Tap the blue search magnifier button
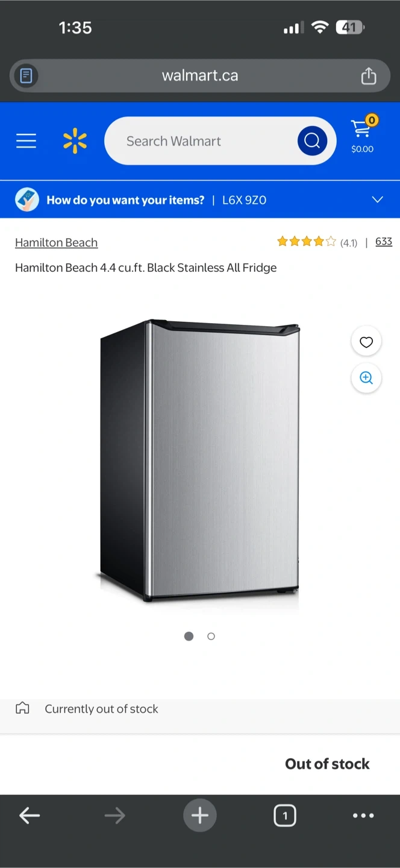This screenshot has width=400, height=868. click(x=312, y=141)
